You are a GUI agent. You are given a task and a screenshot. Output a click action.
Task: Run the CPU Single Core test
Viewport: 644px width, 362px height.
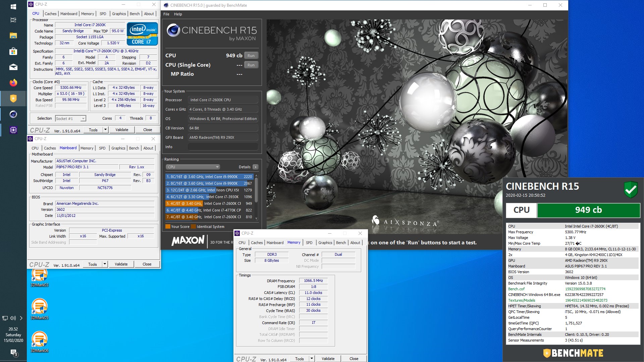click(x=251, y=65)
